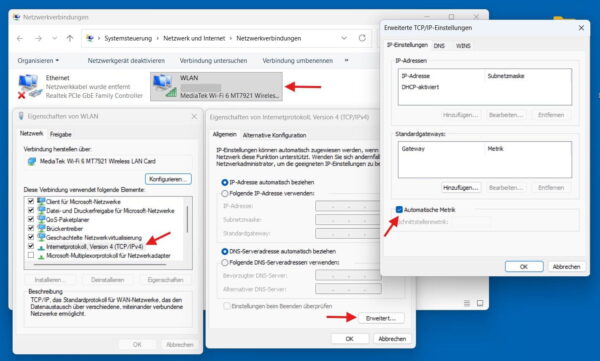
Task: Switch to large icons view in status bar
Action: click(x=480, y=303)
